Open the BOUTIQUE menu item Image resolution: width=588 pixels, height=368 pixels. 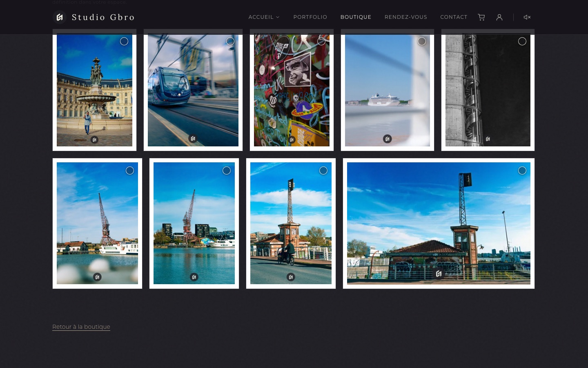coord(356,17)
